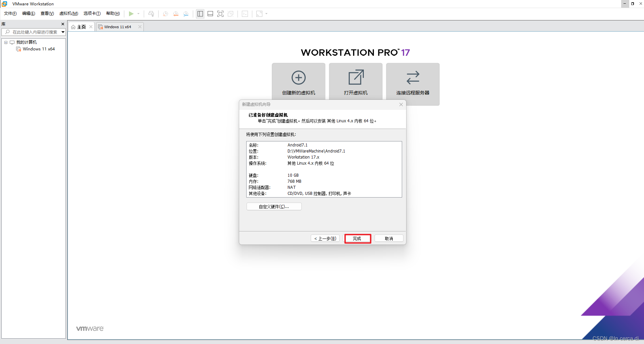The height and width of the screenshot is (344, 644).
Task: Open the stretch display dropdown arrow
Action: pyautogui.click(x=266, y=14)
